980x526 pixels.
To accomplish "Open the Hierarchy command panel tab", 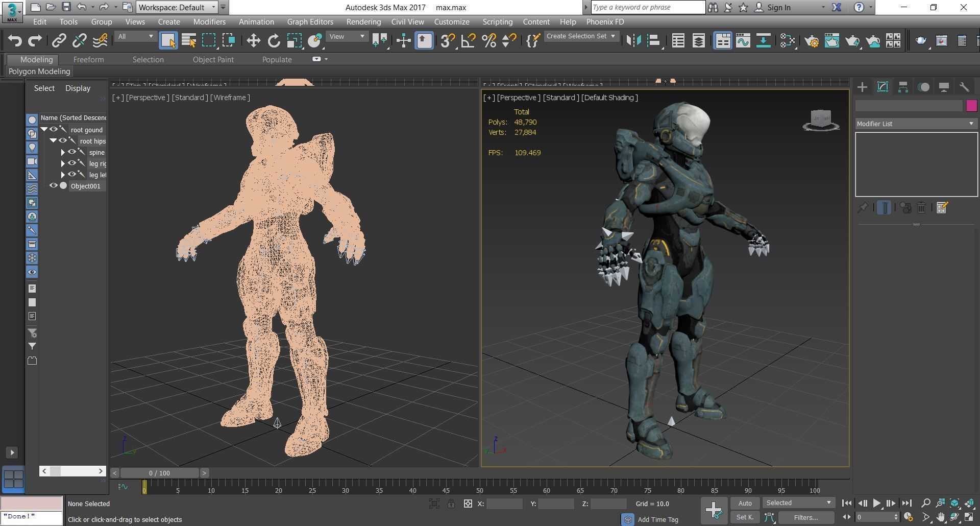I will pos(903,87).
